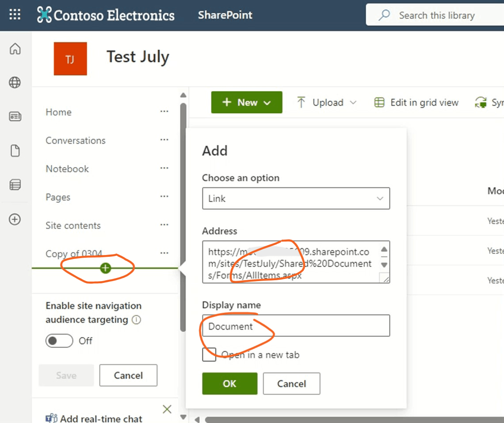Click the library horizontal scrollbar thumb
Image resolution: width=504 pixels, height=423 pixels.
coord(355,420)
